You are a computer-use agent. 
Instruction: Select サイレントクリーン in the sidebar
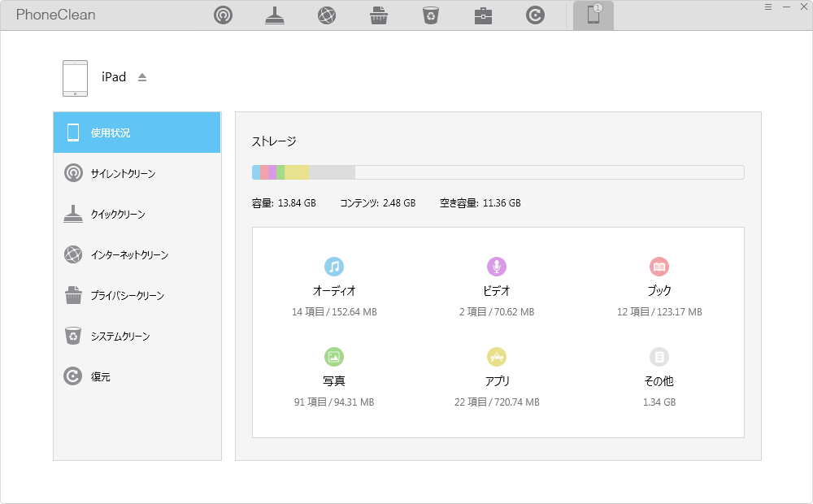(x=137, y=173)
